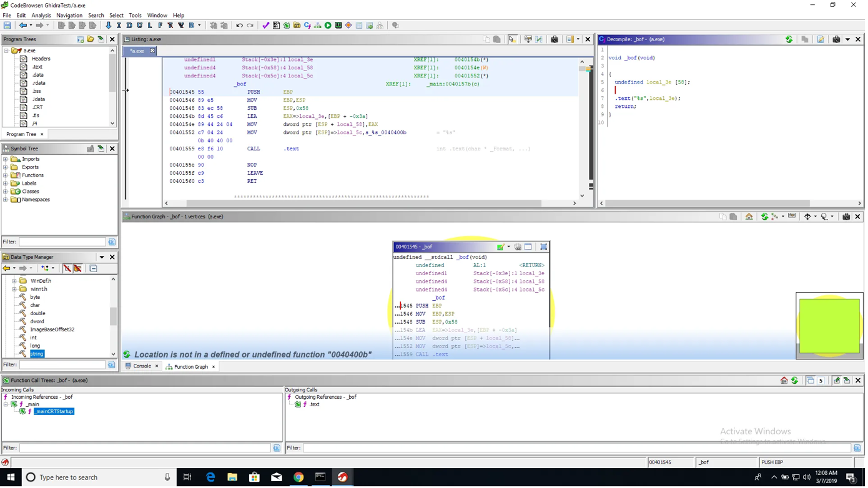
Task: Click the Symbol Tree filter text field
Action: (x=62, y=242)
